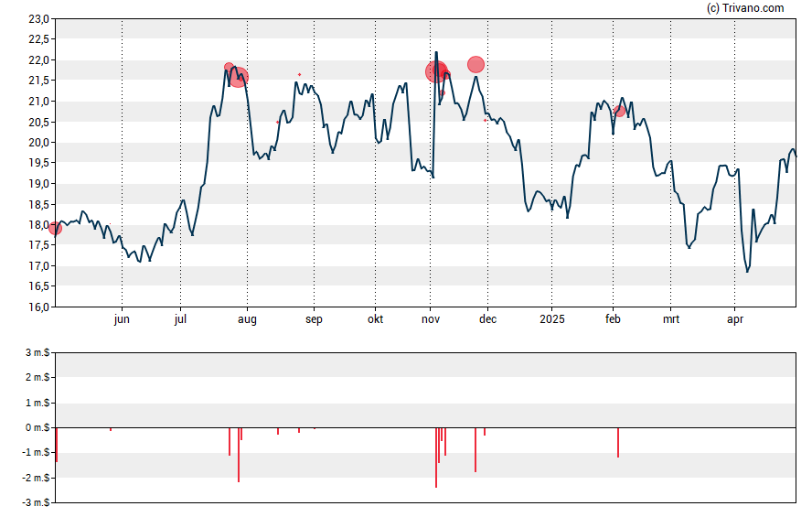Click the '17,5' price axis label
Image resolution: width=812 pixels, height=517 pixels.
(x=38, y=245)
